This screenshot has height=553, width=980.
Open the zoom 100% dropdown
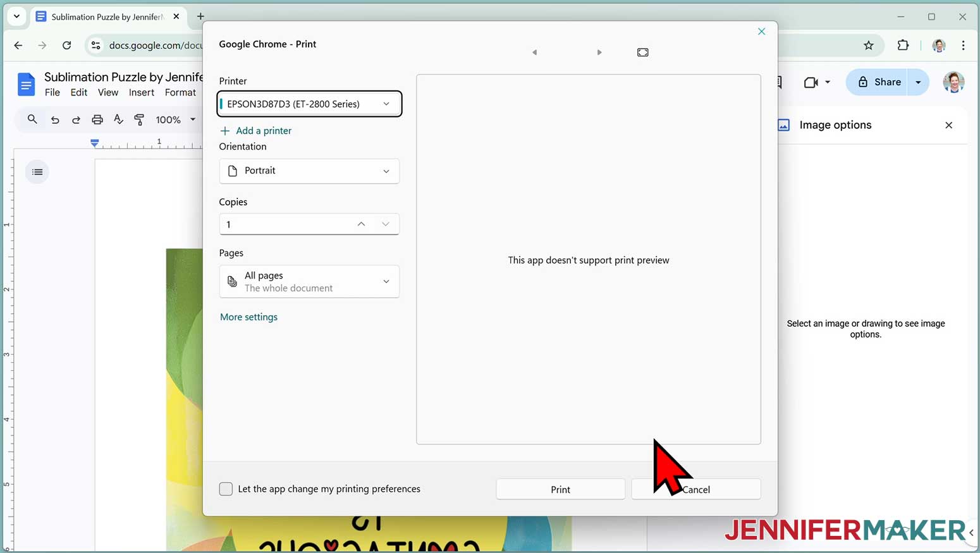176,119
